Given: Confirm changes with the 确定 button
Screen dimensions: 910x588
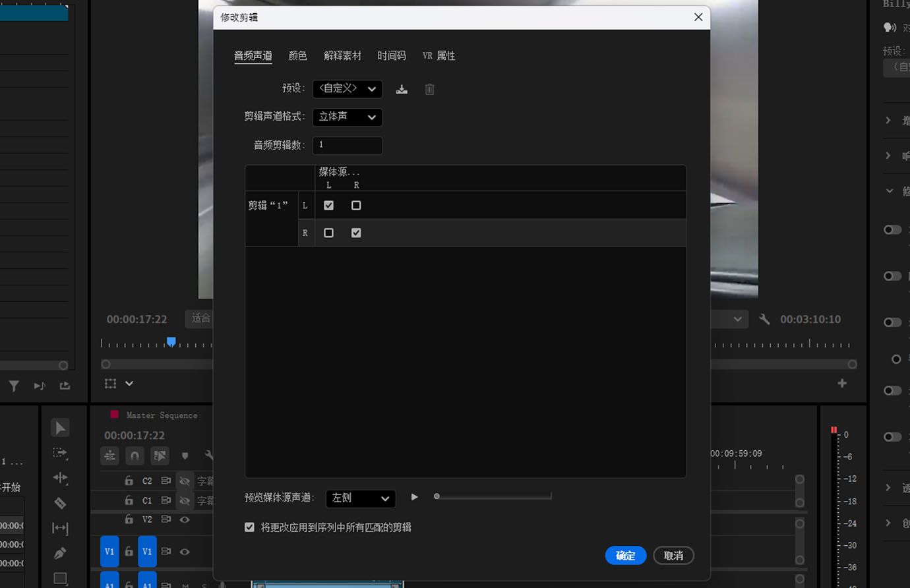Looking at the screenshot, I should click(x=625, y=555).
